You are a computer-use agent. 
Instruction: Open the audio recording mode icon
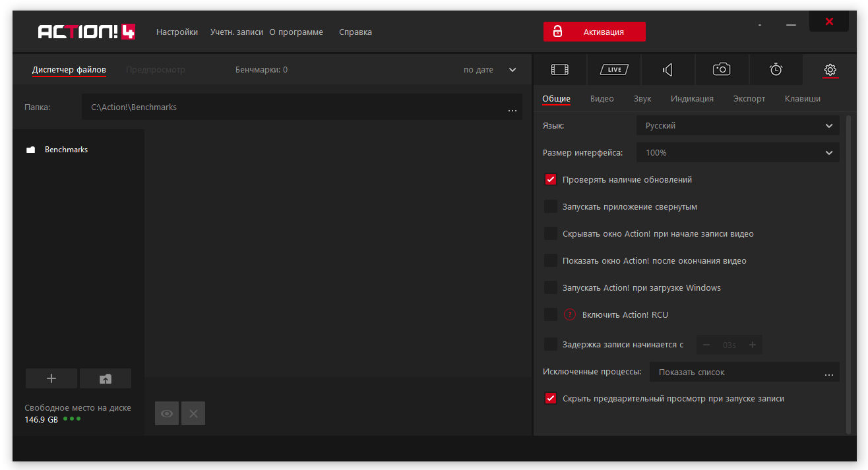[x=667, y=69]
